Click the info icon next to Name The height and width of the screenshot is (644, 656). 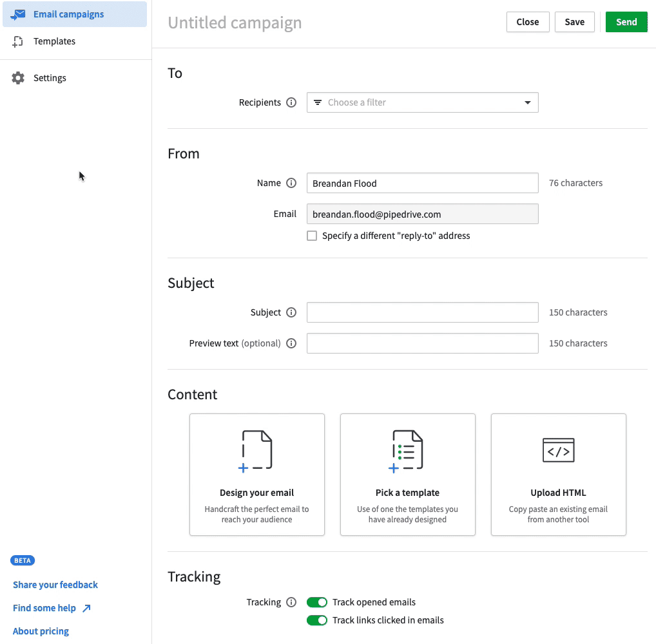(291, 182)
